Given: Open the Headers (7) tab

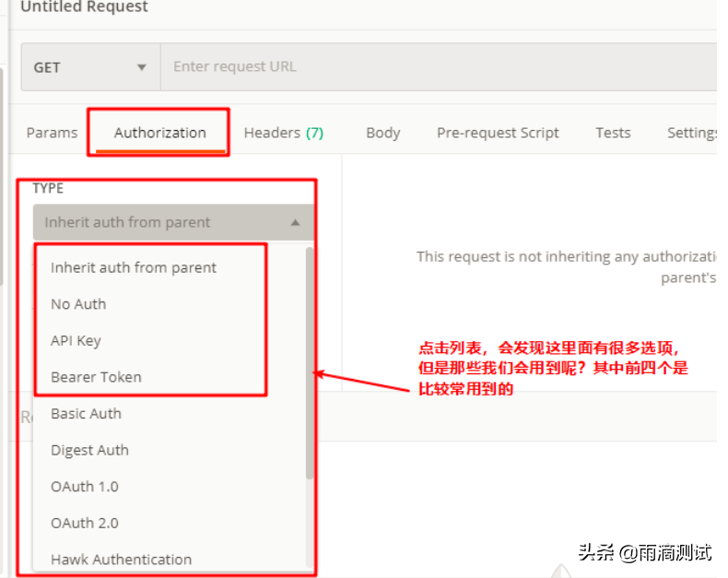Looking at the screenshot, I should click(283, 133).
